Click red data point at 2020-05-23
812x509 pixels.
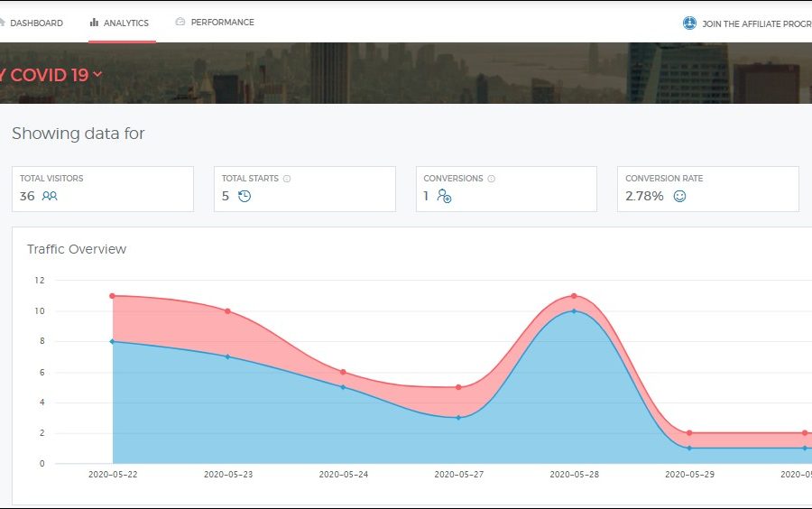[227, 311]
